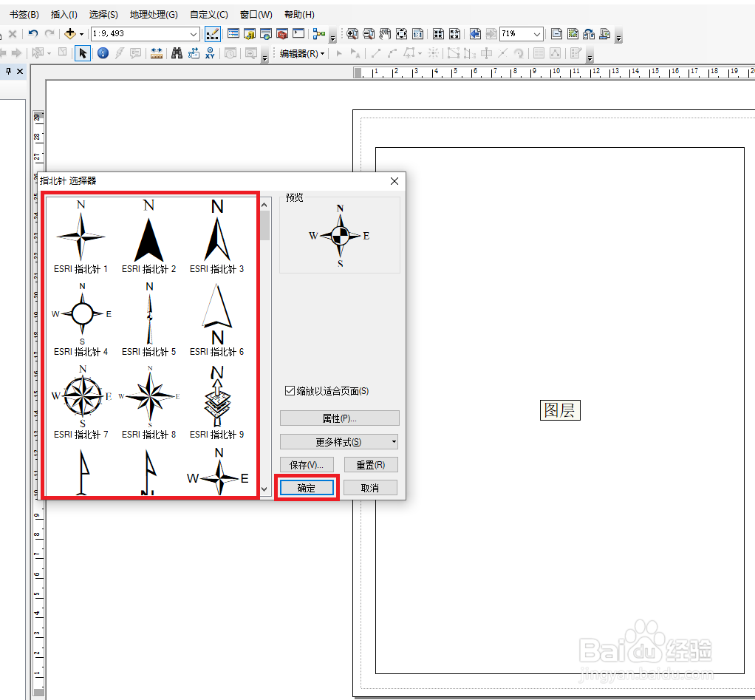Open the ArcToolbox red toolbox icon
Viewport: 755px width, 700px height.
pos(282,34)
